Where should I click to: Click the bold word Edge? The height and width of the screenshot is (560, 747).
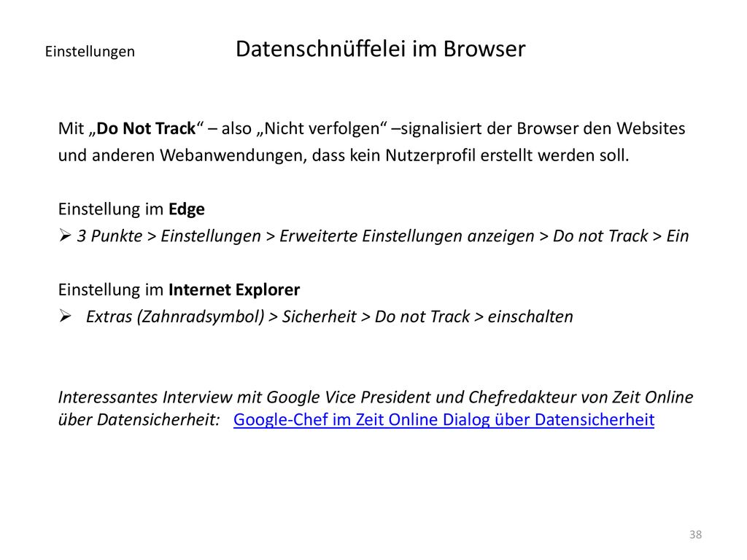click(x=187, y=209)
